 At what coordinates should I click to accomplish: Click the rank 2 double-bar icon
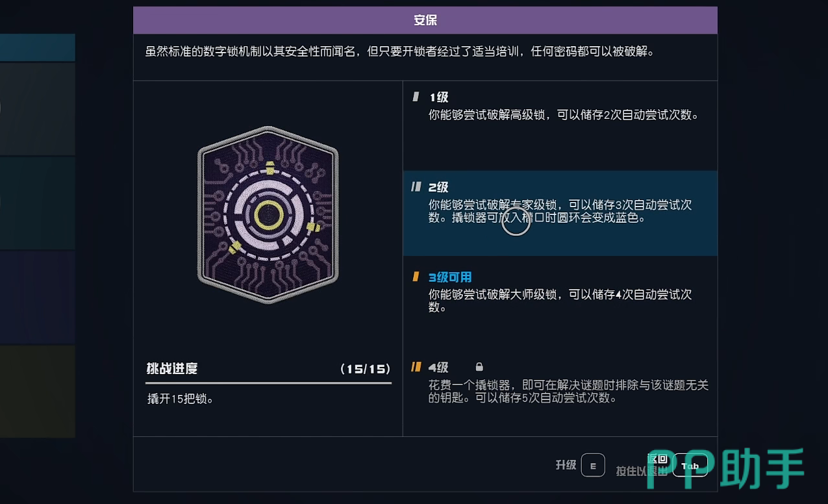(x=416, y=187)
